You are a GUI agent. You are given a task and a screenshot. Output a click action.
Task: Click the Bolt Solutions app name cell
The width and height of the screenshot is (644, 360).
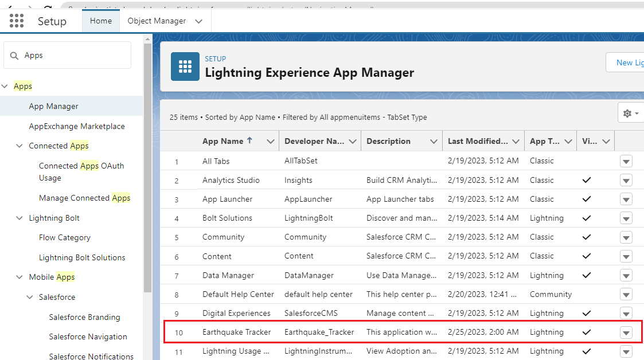tap(227, 218)
